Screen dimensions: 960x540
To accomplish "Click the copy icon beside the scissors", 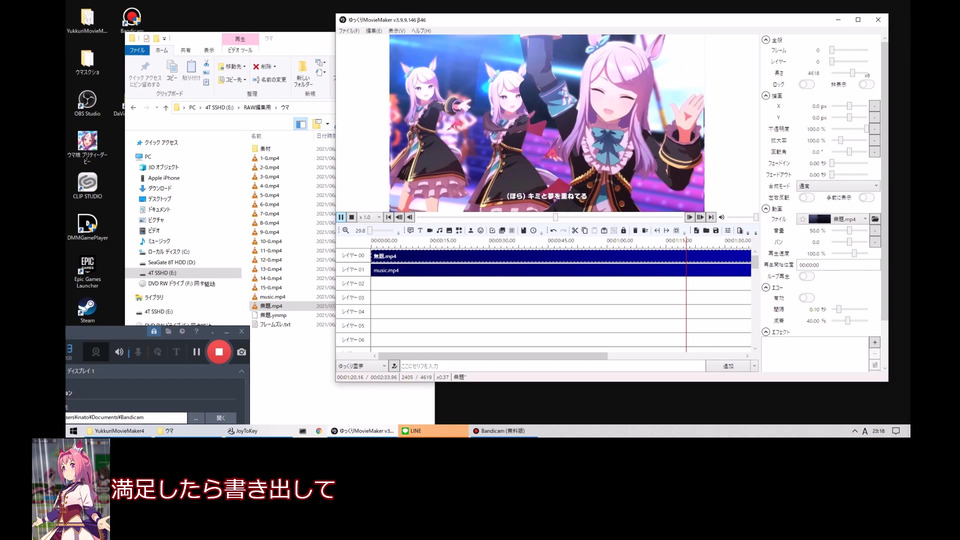I will point(585,231).
